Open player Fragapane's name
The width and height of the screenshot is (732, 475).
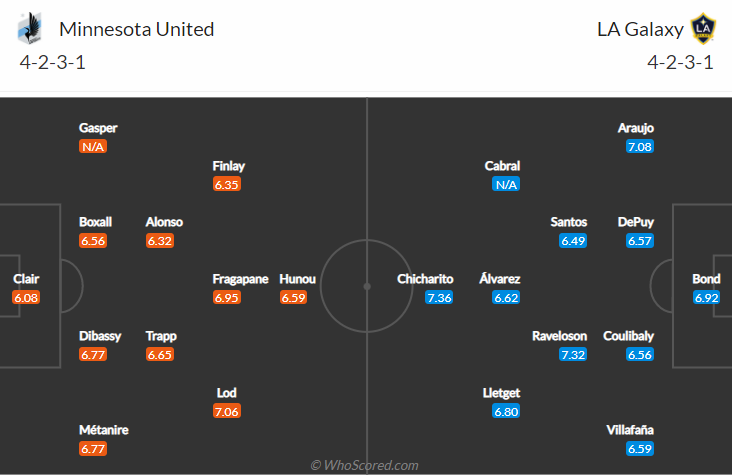(240, 279)
